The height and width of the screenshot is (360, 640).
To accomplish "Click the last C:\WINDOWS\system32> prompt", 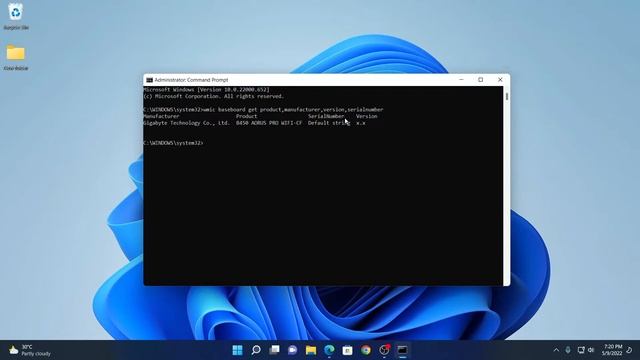I will (x=173, y=143).
